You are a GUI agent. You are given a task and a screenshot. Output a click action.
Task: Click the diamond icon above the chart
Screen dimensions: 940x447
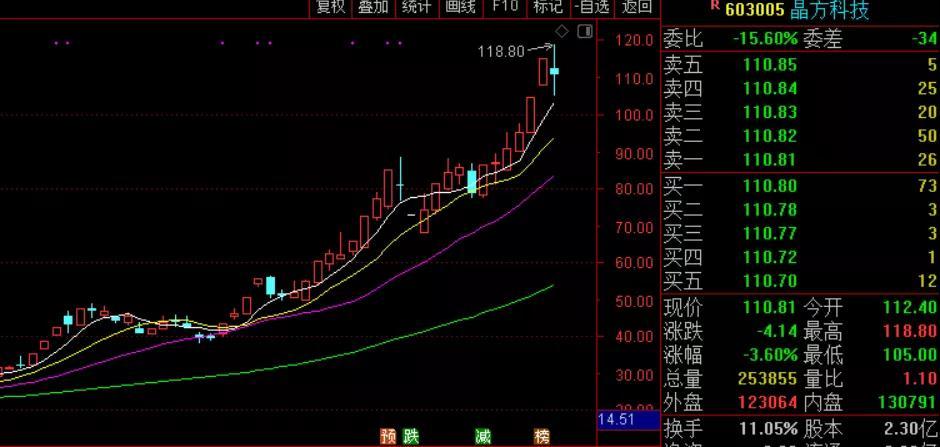tap(562, 31)
